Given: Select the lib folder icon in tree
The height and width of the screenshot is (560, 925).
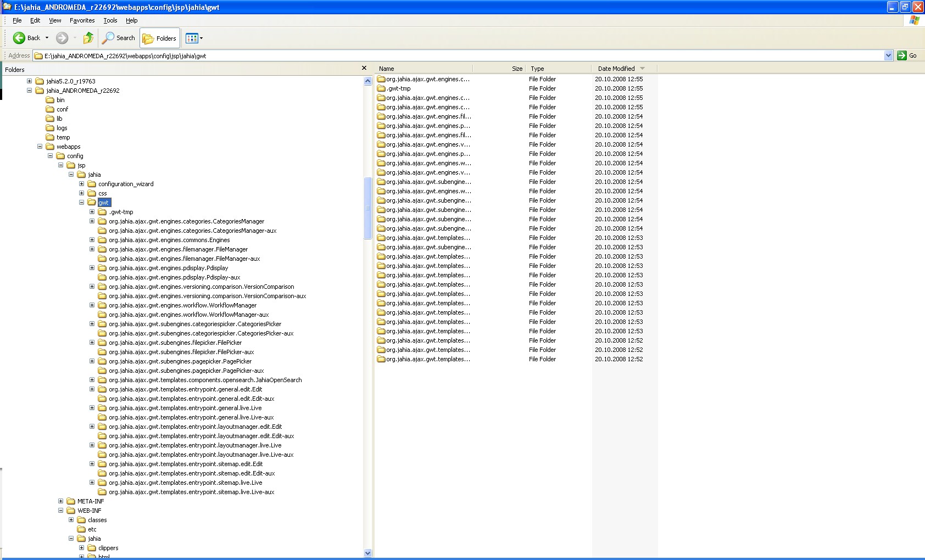Looking at the screenshot, I should (x=50, y=119).
